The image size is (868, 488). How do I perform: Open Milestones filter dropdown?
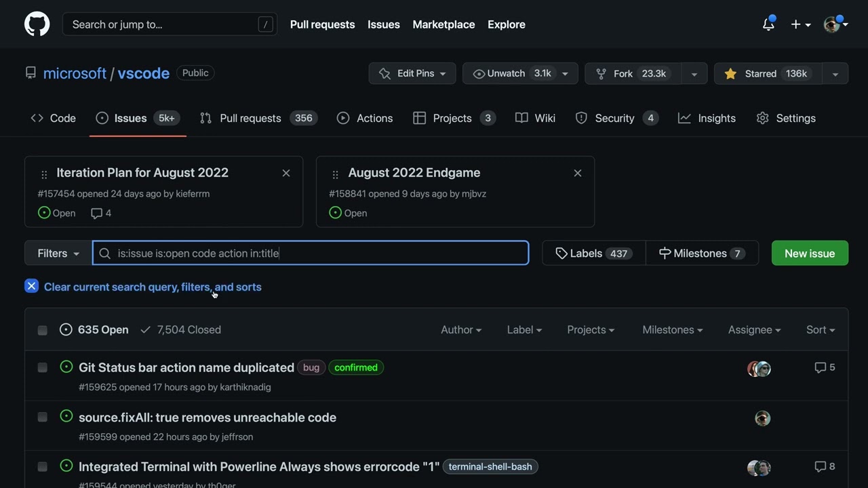point(672,329)
